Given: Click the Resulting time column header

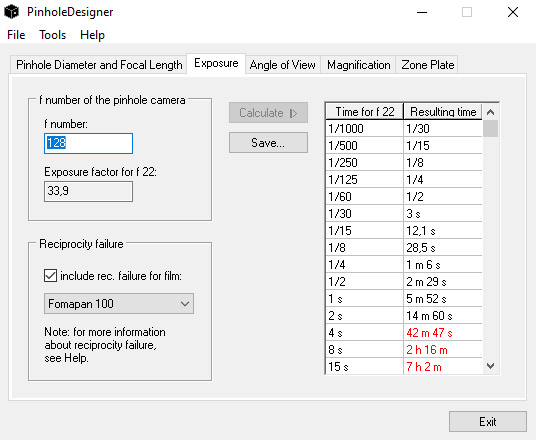Looking at the screenshot, I should point(443,112).
